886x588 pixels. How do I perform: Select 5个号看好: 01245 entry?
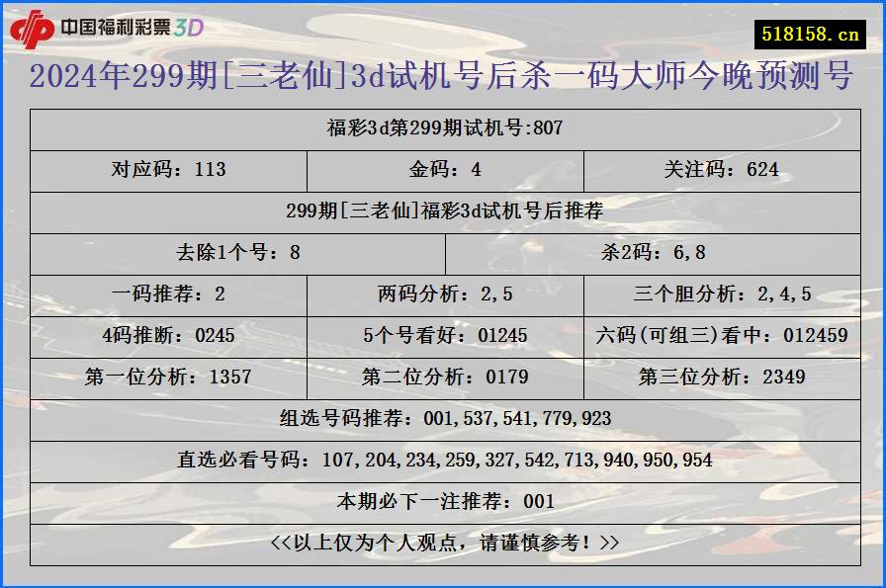pyautogui.click(x=443, y=334)
